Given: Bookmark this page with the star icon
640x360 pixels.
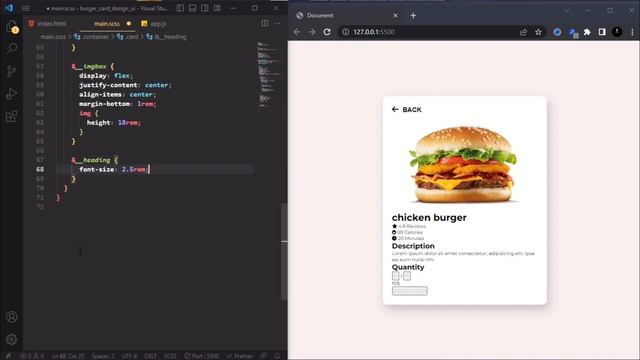Looking at the screenshot, I should pos(538,32).
